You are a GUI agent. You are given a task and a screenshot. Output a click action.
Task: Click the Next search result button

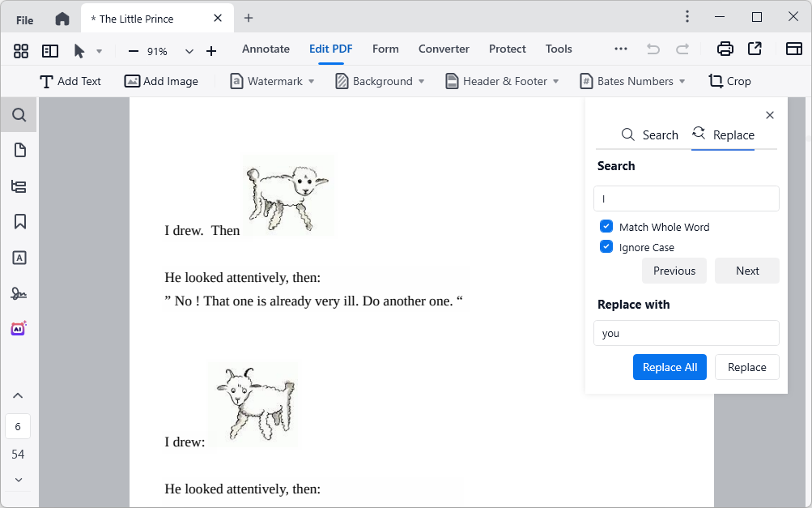[747, 271]
